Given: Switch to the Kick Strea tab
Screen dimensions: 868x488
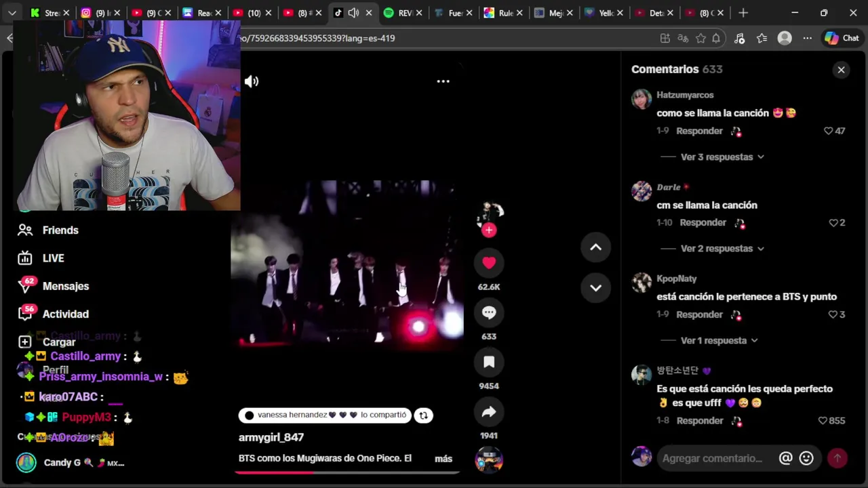Looking at the screenshot, I should click(x=49, y=13).
